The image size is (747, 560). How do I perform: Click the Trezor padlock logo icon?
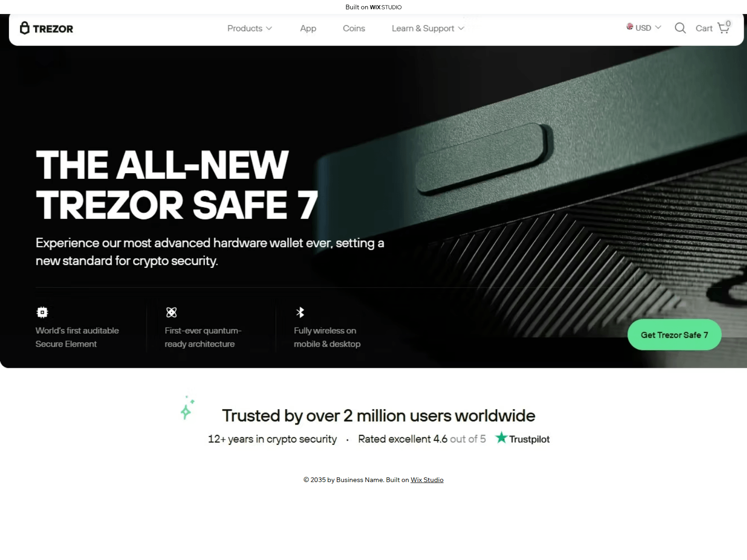point(25,28)
